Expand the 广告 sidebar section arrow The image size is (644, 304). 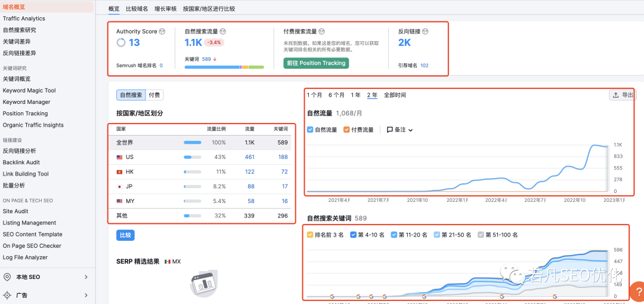86,295
